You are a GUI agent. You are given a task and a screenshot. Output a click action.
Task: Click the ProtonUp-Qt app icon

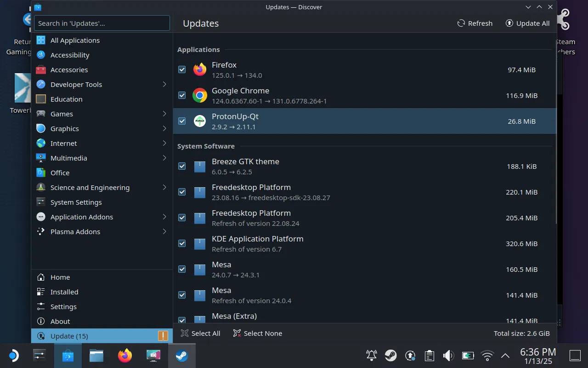(x=200, y=121)
